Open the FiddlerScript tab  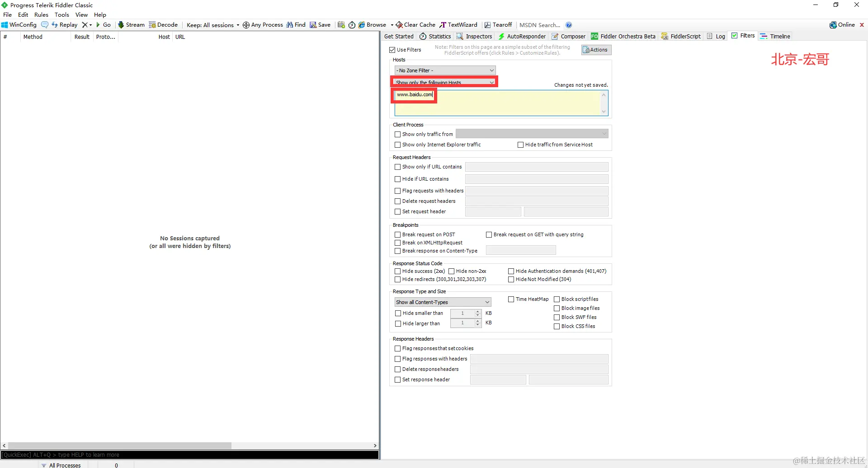tap(681, 36)
